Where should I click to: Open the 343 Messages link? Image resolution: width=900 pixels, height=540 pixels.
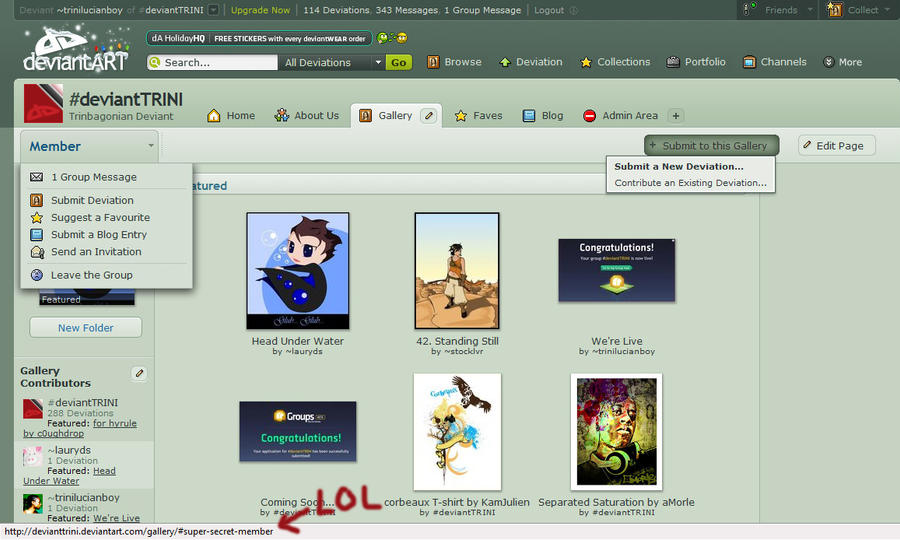coord(407,10)
